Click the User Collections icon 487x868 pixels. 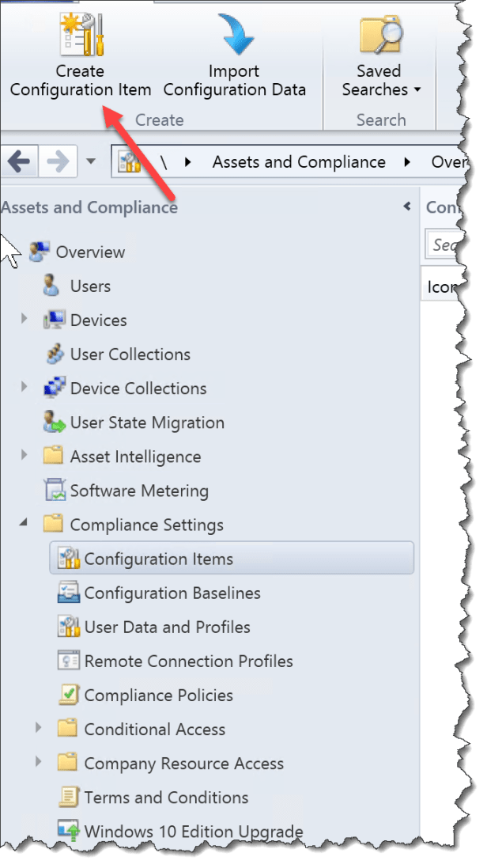tap(55, 354)
